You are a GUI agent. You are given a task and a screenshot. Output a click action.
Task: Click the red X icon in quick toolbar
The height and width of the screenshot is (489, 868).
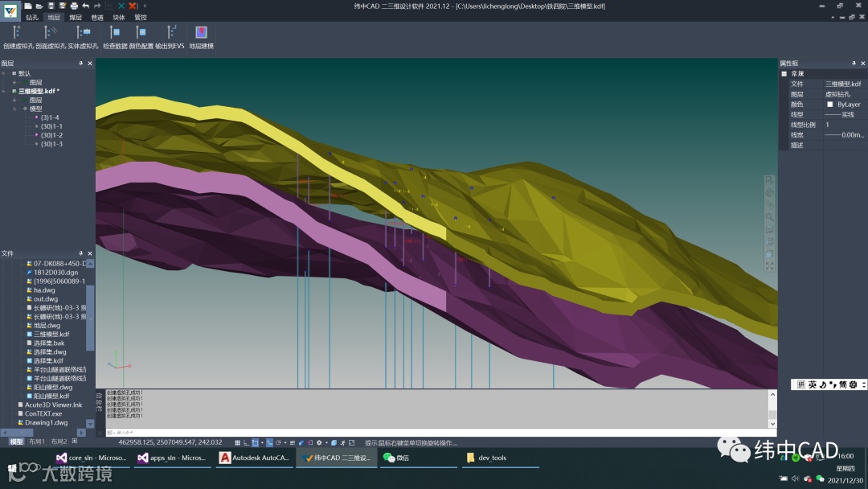133,6
